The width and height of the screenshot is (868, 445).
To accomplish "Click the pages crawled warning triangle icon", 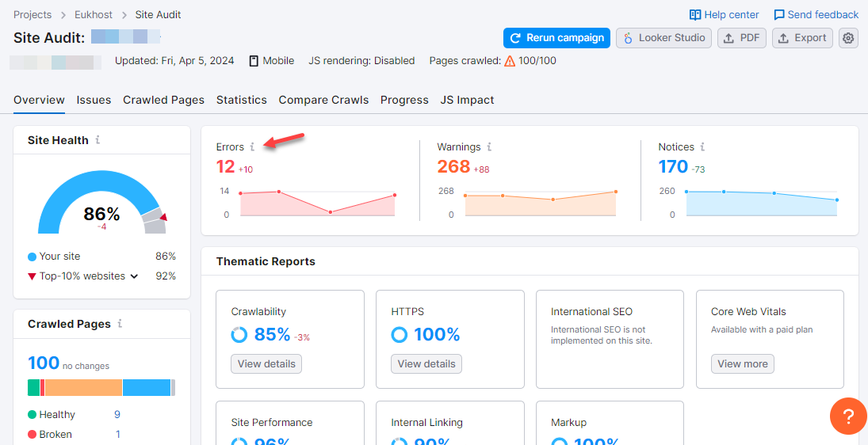I will [510, 61].
